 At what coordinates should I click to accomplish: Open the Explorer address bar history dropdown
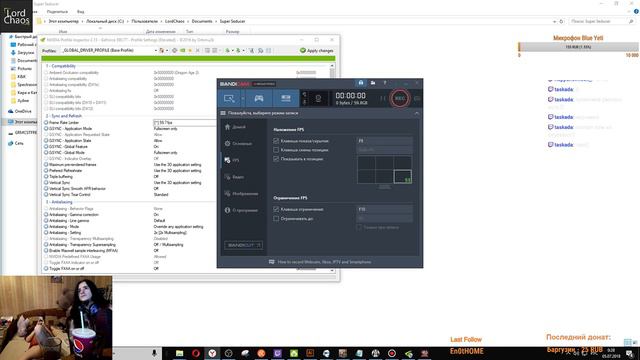(x=554, y=21)
